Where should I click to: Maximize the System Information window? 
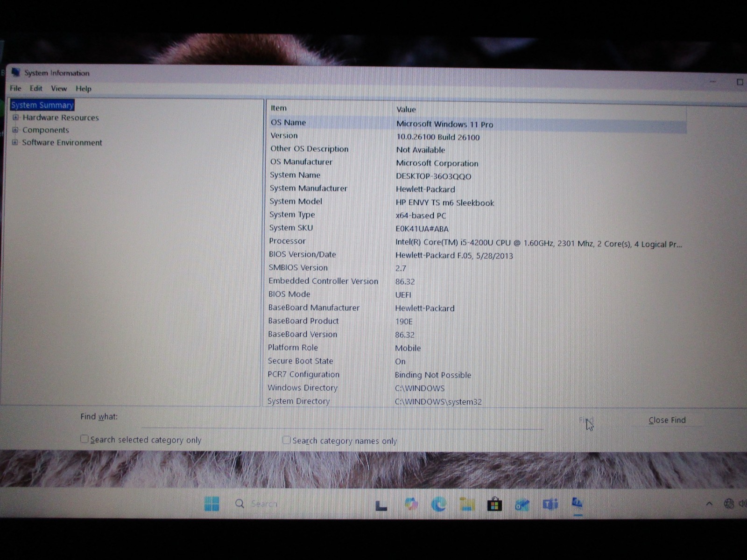(740, 82)
